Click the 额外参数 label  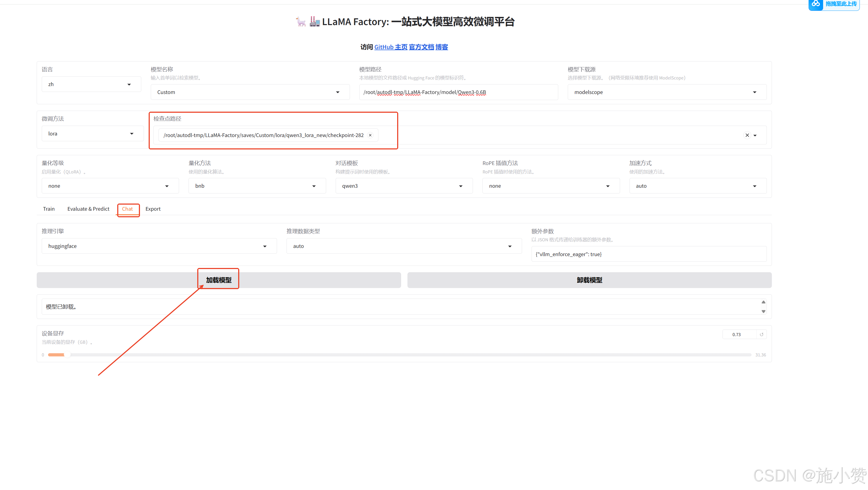pyautogui.click(x=542, y=231)
